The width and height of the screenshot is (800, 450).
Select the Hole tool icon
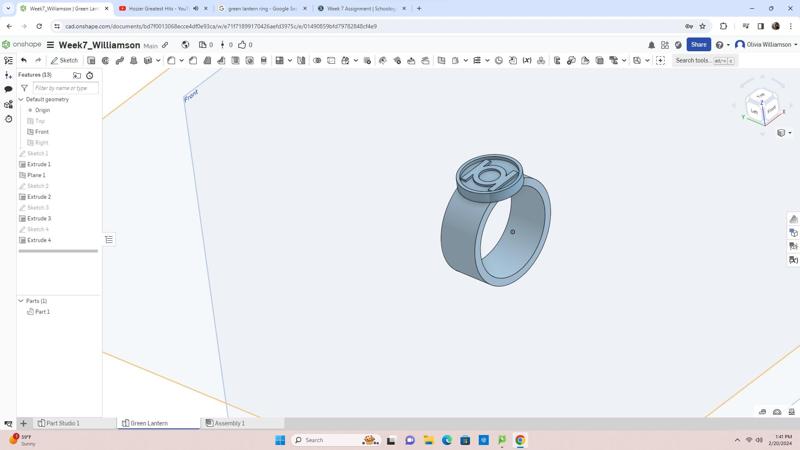pos(249,60)
